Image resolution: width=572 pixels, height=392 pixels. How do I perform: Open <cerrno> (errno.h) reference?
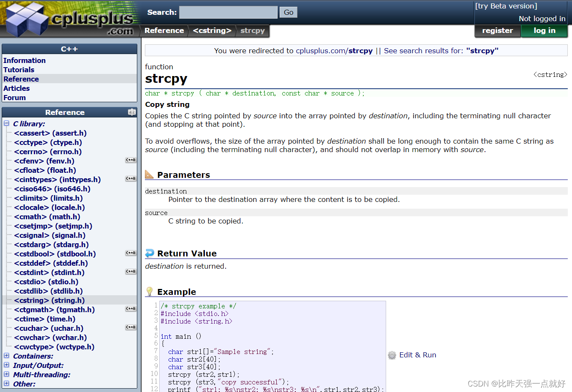(48, 152)
